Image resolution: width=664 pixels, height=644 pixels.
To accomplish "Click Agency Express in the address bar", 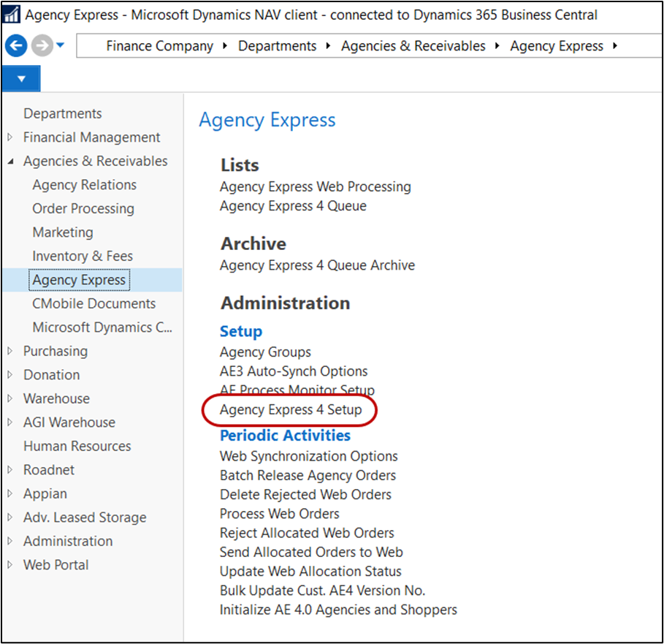I will tap(557, 46).
